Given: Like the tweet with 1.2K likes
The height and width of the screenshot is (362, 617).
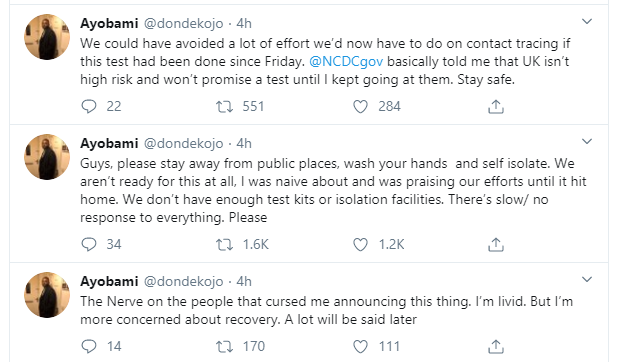Looking at the screenshot, I should 360,244.
